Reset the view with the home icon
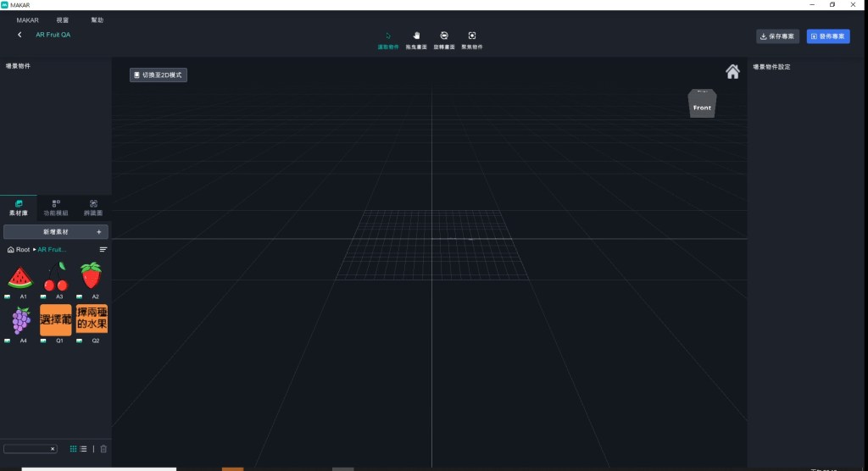The width and height of the screenshot is (868, 471). 732,72
